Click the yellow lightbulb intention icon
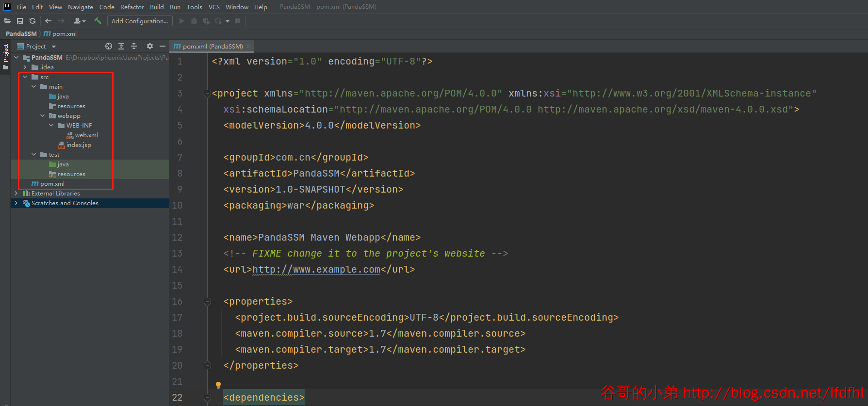The width and height of the screenshot is (868, 406). pos(218,385)
